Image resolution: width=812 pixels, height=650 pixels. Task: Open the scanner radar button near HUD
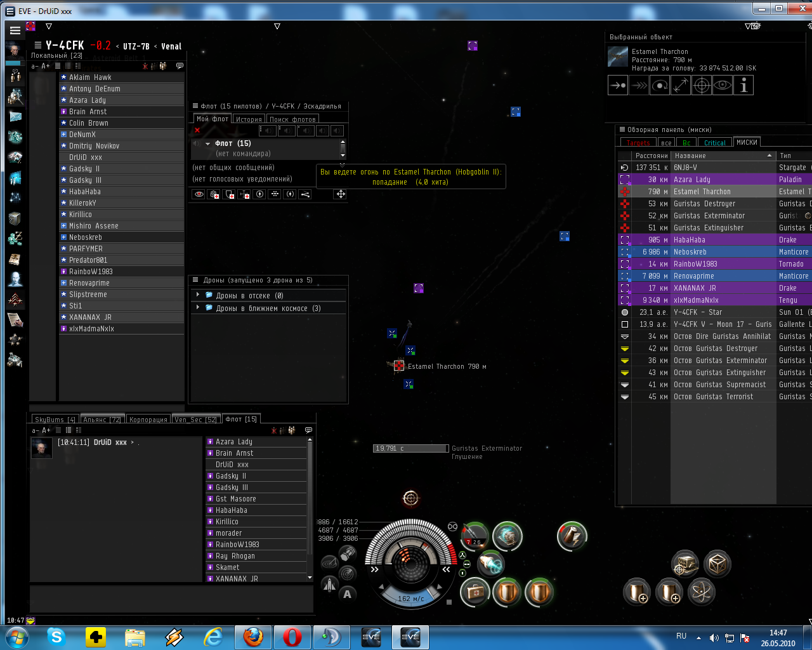347,573
